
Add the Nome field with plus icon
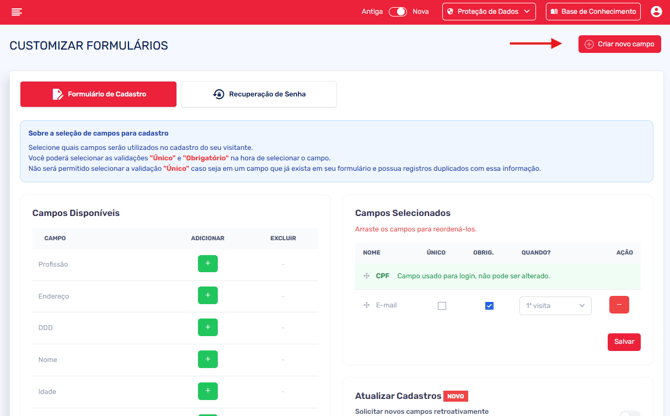pos(208,359)
